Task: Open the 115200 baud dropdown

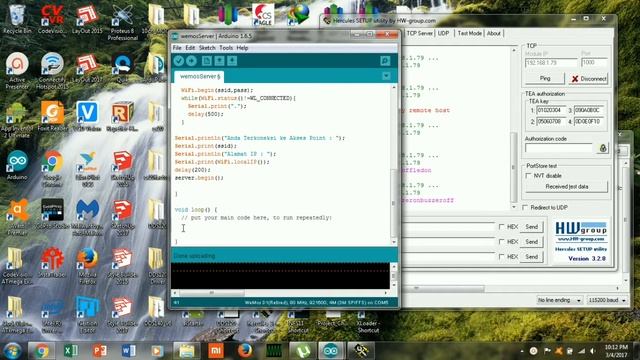Action: 607,300
